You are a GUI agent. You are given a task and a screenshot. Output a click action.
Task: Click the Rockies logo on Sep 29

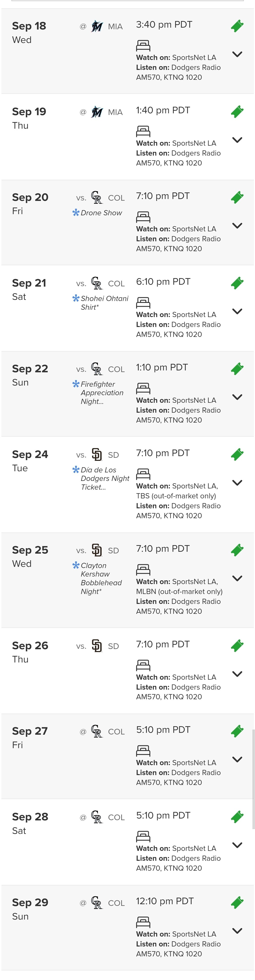[x=97, y=902]
